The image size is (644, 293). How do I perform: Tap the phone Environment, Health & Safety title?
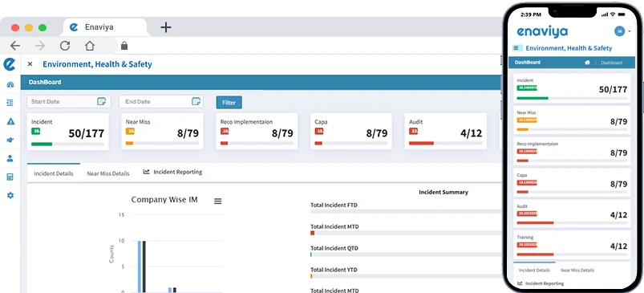[569, 48]
